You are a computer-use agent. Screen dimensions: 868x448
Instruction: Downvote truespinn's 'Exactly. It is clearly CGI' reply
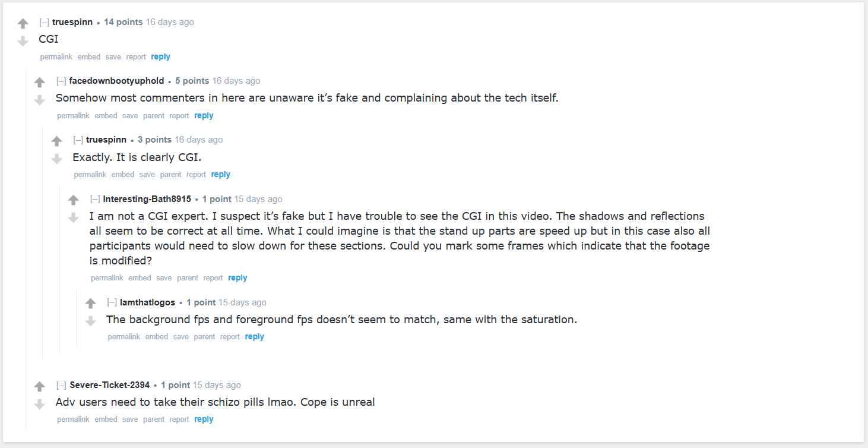click(x=56, y=159)
